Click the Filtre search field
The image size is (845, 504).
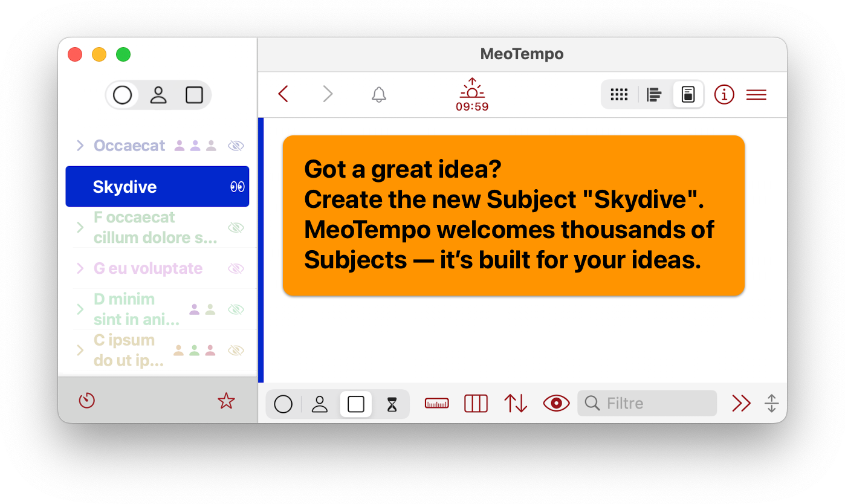[x=647, y=404]
